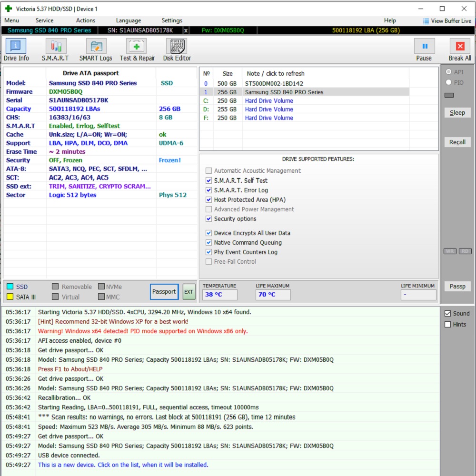The width and height of the screenshot is (476, 476).
Task: Open the Actions menu
Action: [x=86, y=20]
